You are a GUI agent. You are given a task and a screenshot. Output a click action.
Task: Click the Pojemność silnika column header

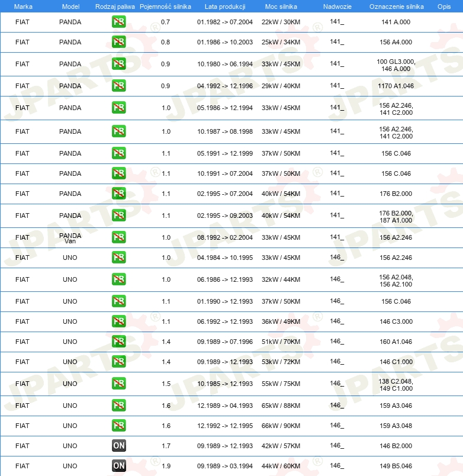coord(165,7)
